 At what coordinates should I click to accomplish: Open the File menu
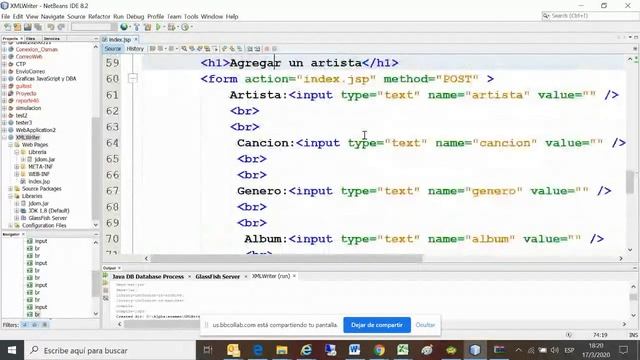pos(6,17)
